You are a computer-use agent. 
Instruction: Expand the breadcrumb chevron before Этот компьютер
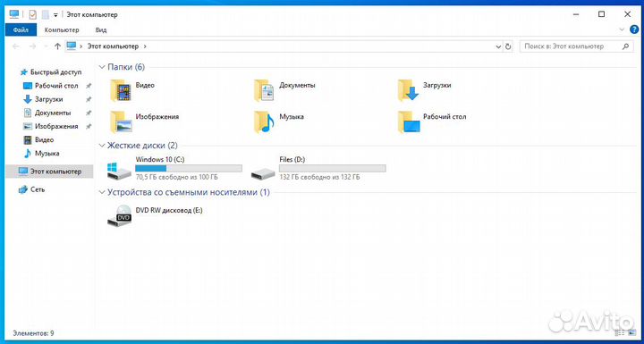pyautogui.click(x=81, y=46)
